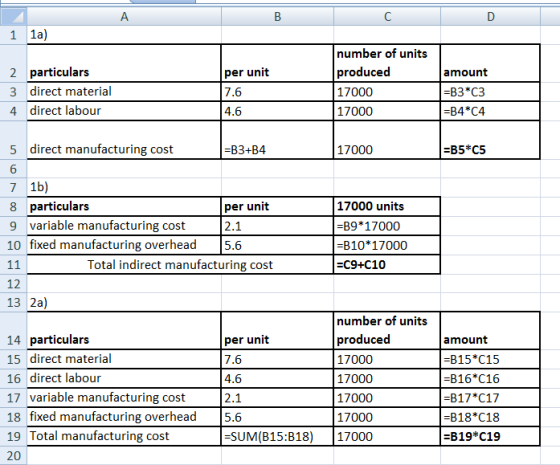This screenshot has width=560, height=465.
Task: Click 'particulars' header in row 2
Action: (x=124, y=63)
